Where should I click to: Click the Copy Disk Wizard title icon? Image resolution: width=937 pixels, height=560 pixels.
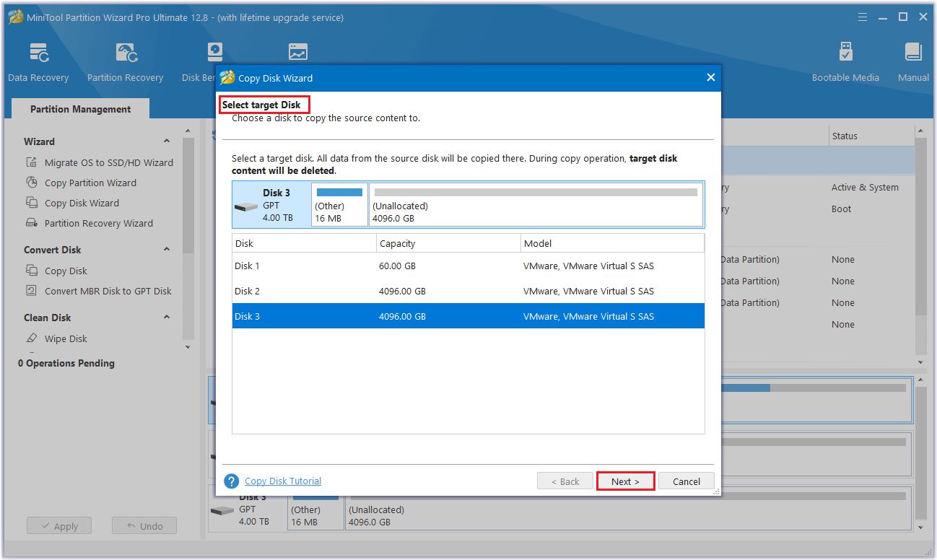(x=227, y=78)
